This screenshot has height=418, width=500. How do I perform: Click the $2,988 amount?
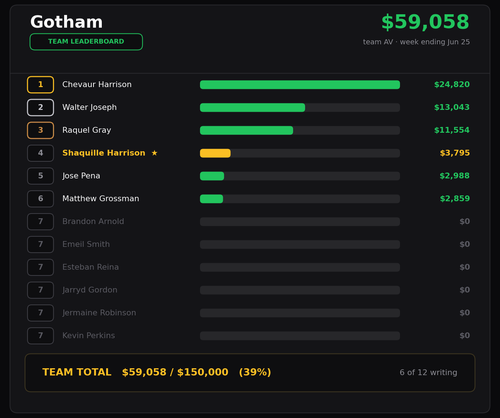click(x=455, y=176)
